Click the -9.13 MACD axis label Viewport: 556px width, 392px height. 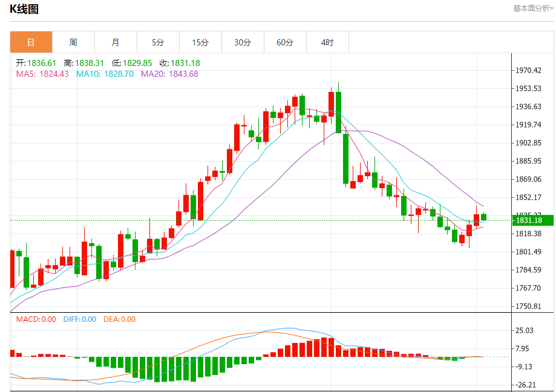point(524,367)
